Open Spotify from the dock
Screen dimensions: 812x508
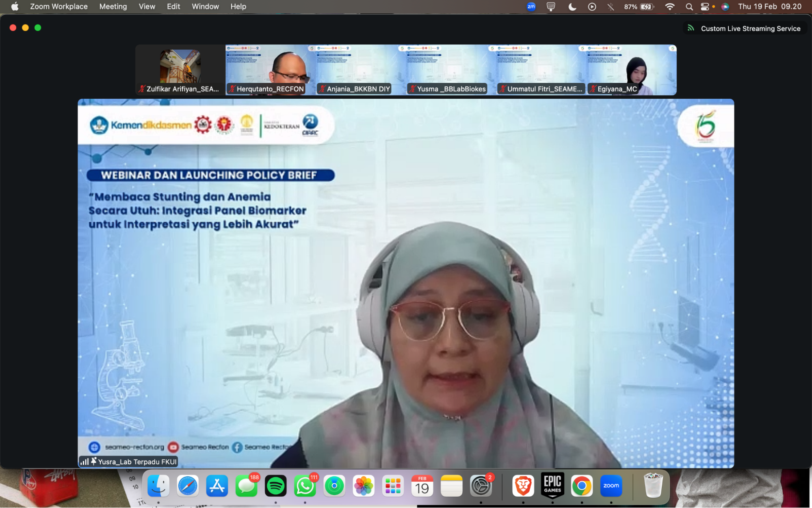click(x=275, y=486)
